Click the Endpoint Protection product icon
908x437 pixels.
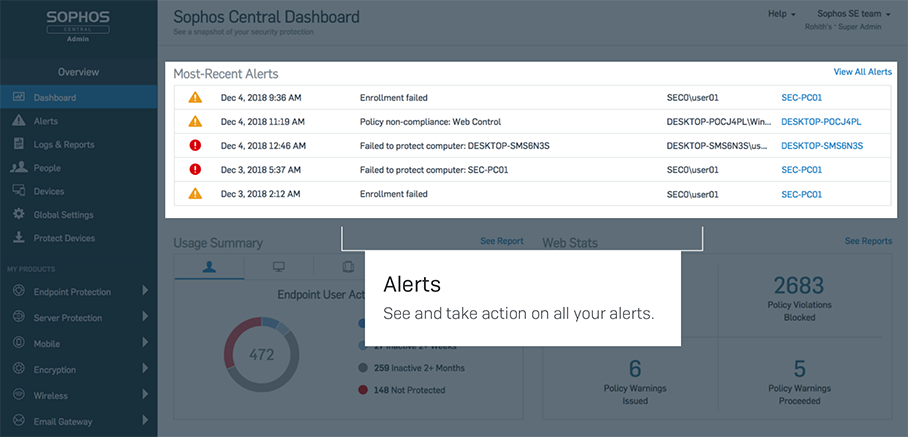coord(17,292)
